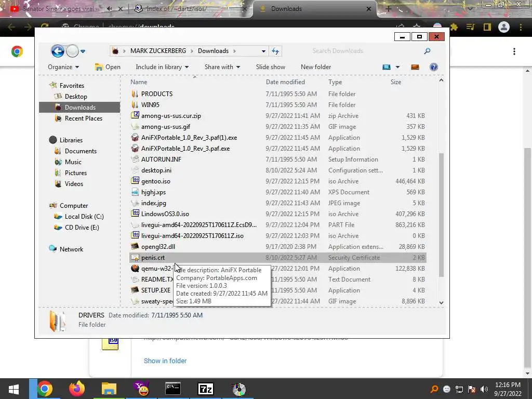Open the recent locations dropdown arrow
The width and height of the screenshot is (532, 399).
(83, 51)
